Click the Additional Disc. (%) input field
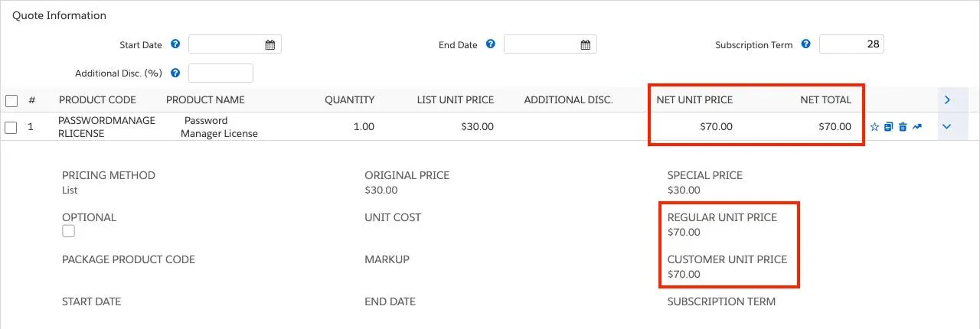Viewport: 980px width, 329px height. point(220,73)
